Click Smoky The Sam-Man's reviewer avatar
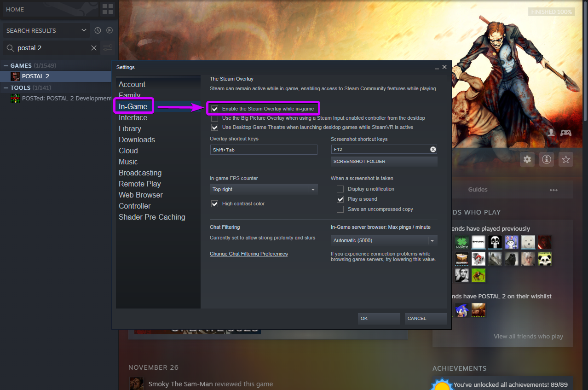Viewport: 588px width, 390px height. [137, 384]
